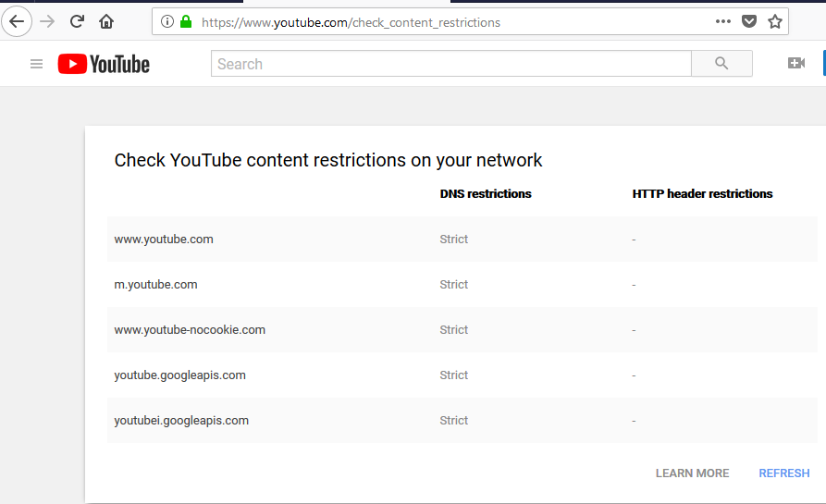Viewport: 826px width, 504px height.
Task: Click the address bar URL text
Action: tap(351, 22)
